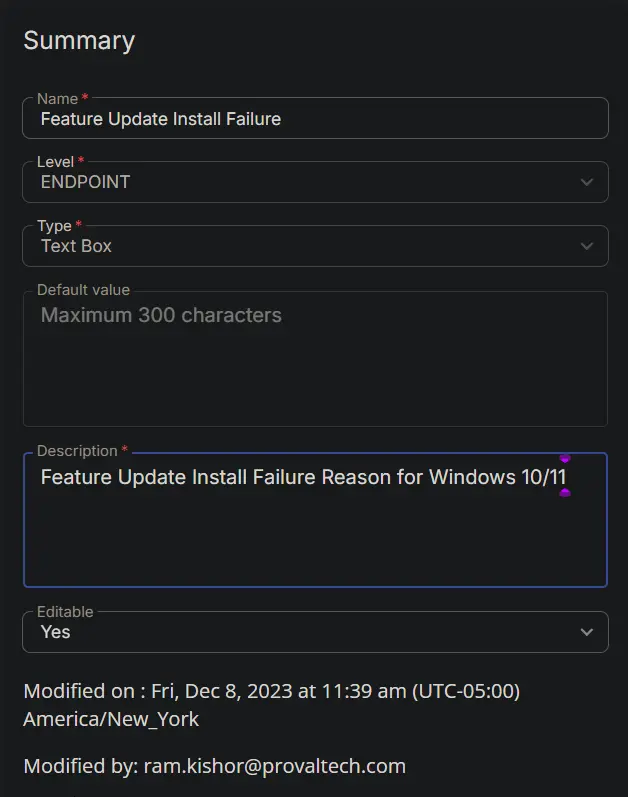Focus the Name field with Feature Update Install Failure
This screenshot has width=628, height=797.
click(315, 118)
